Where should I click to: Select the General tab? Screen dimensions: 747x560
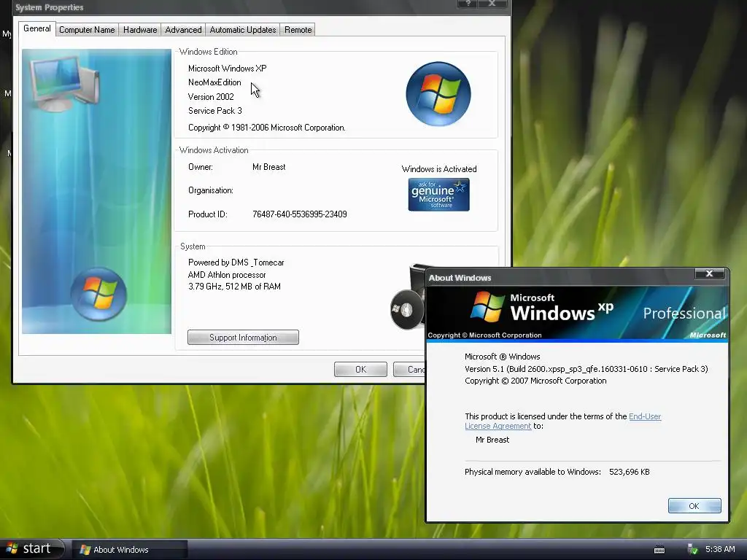[x=37, y=28]
